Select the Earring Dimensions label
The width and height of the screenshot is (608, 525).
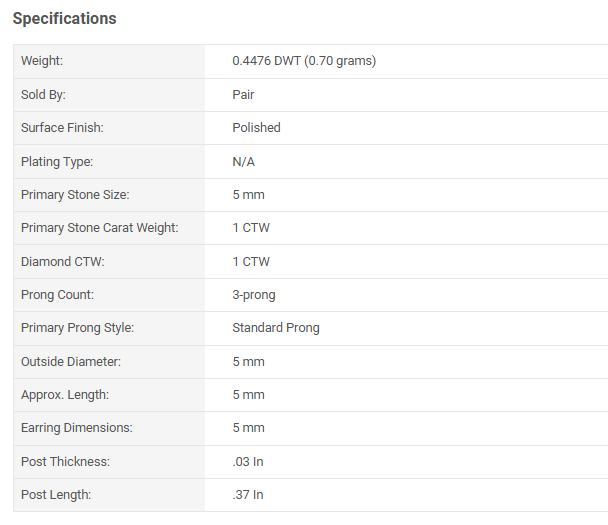click(x=76, y=428)
